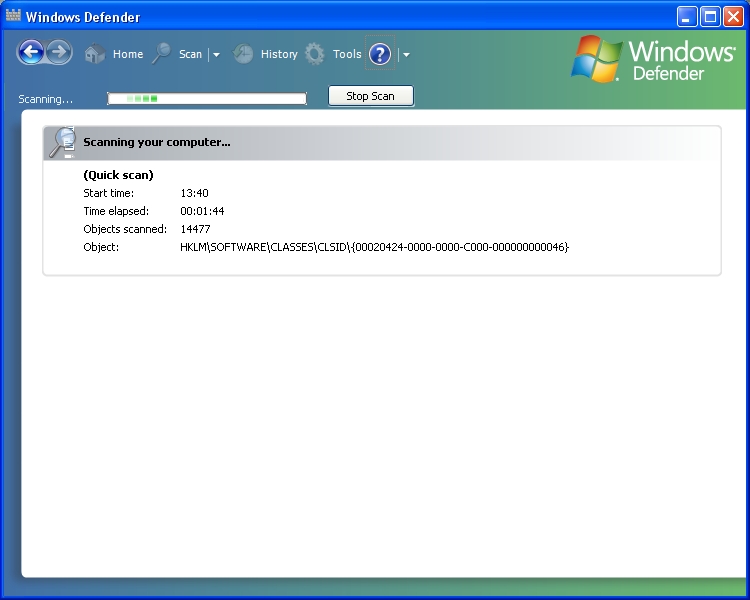Expand the Scan options dropdown arrow
Image resolution: width=750 pixels, height=600 pixels.
(216, 55)
